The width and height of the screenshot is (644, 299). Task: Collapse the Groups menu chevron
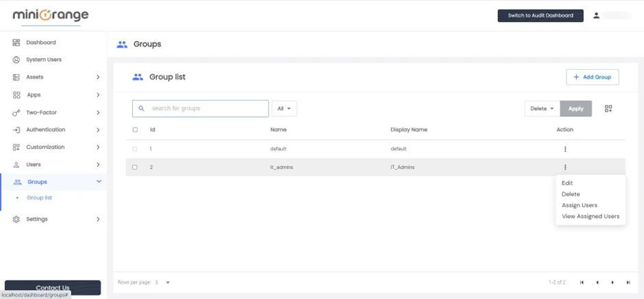[x=99, y=182]
